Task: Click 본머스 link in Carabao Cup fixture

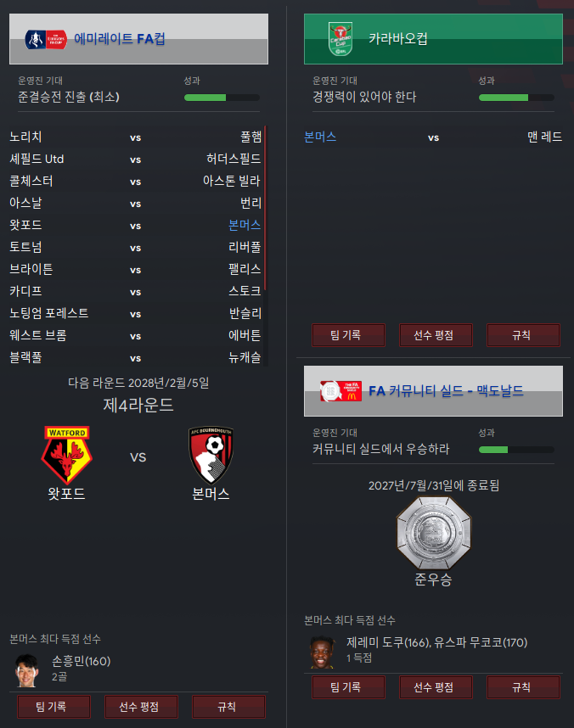Action: point(320,137)
